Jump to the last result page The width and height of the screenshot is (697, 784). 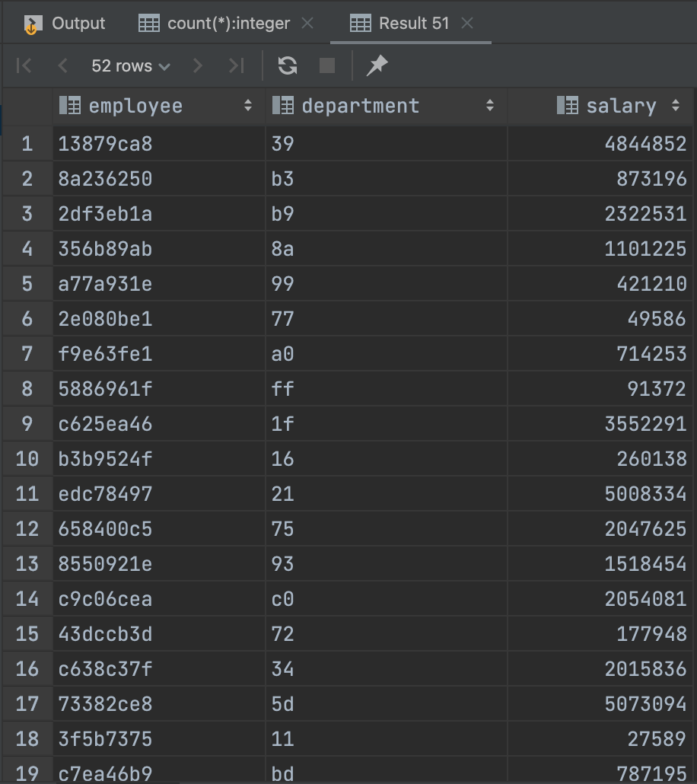point(235,65)
